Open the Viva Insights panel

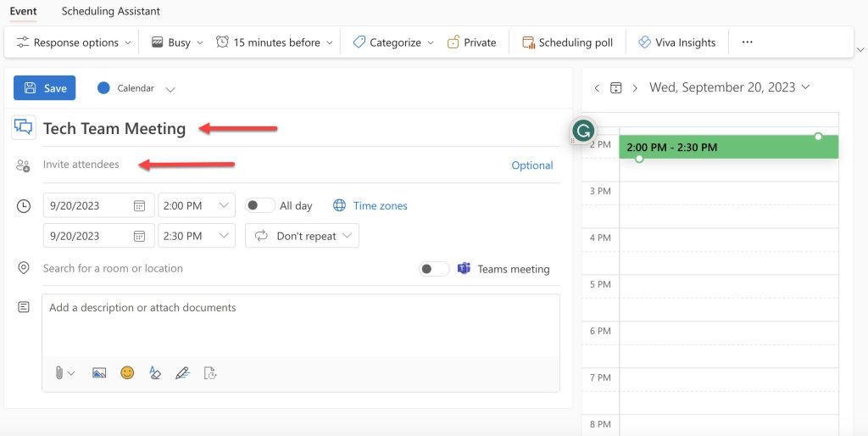(676, 42)
